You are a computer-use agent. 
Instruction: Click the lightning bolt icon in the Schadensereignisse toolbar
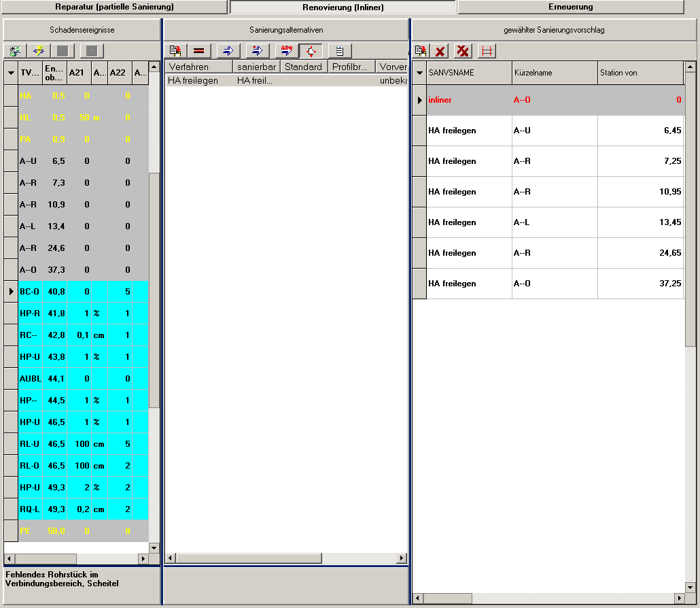coord(38,51)
